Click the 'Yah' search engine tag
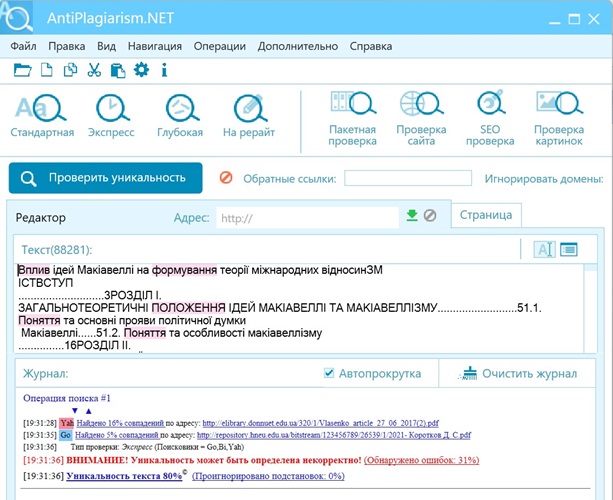This screenshot has width=613, height=500. pyautogui.click(x=67, y=423)
